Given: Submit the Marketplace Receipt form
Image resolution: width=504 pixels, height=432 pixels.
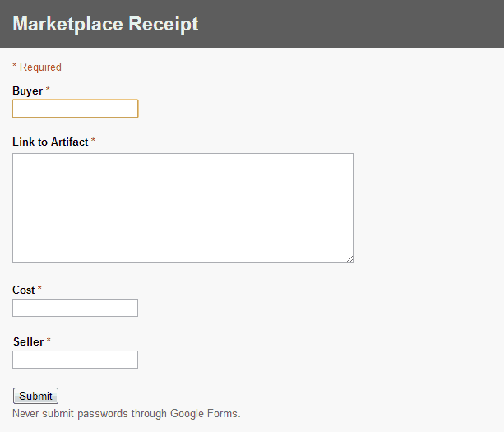Looking at the screenshot, I should pyautogui.click(x=35, y=396).
